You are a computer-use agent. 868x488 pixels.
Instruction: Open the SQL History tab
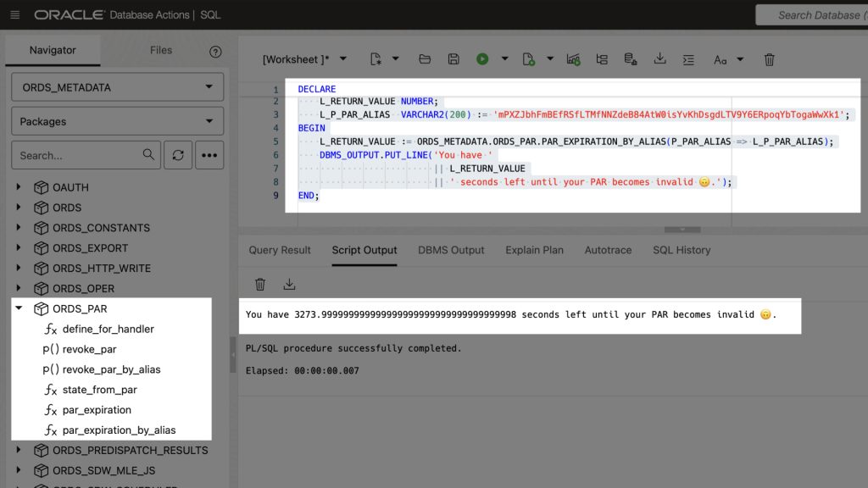[x=682, y=250]
